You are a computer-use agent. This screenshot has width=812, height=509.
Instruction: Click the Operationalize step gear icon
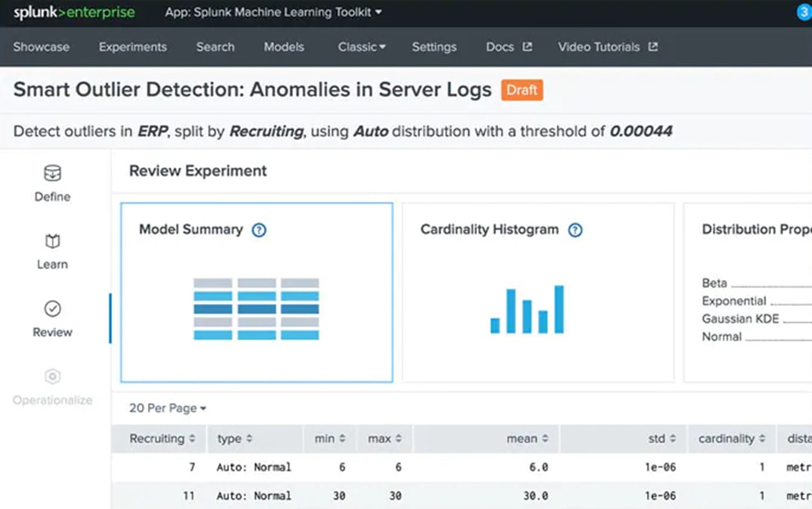click(x=52, y=377)
